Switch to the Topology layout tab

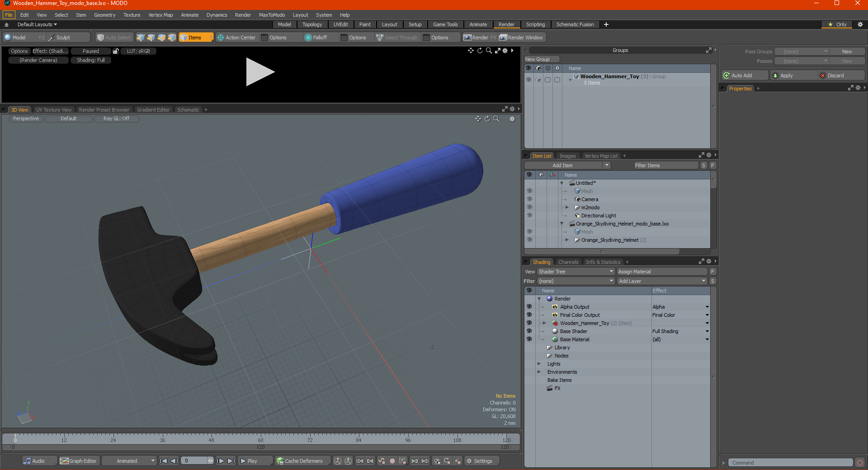pos(312,24)
